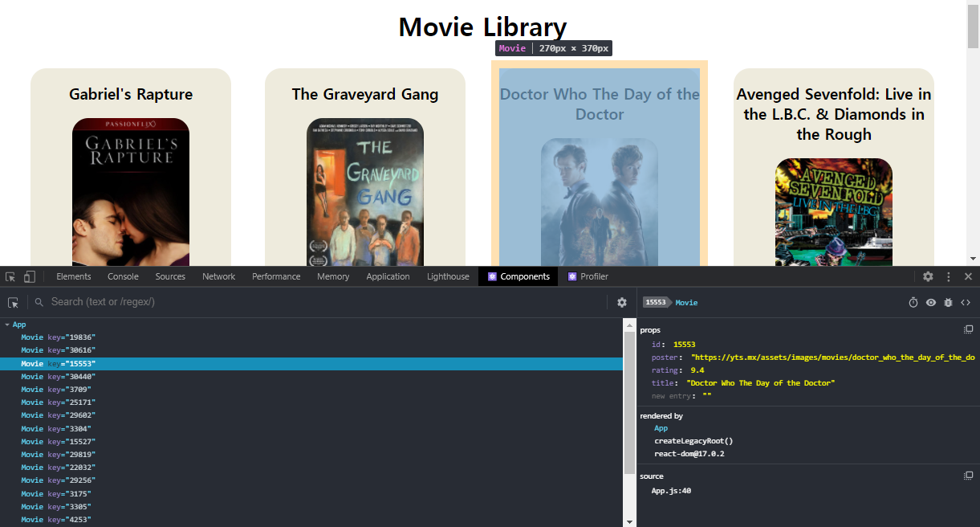
Task: Click the page's vertical scrollbar thumb
Action: (973, 27)
